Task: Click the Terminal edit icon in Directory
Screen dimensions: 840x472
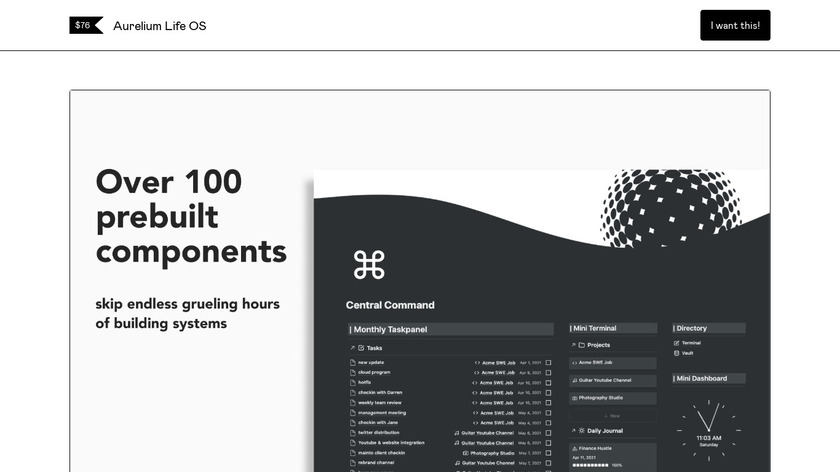Action: tap(677, 343)
